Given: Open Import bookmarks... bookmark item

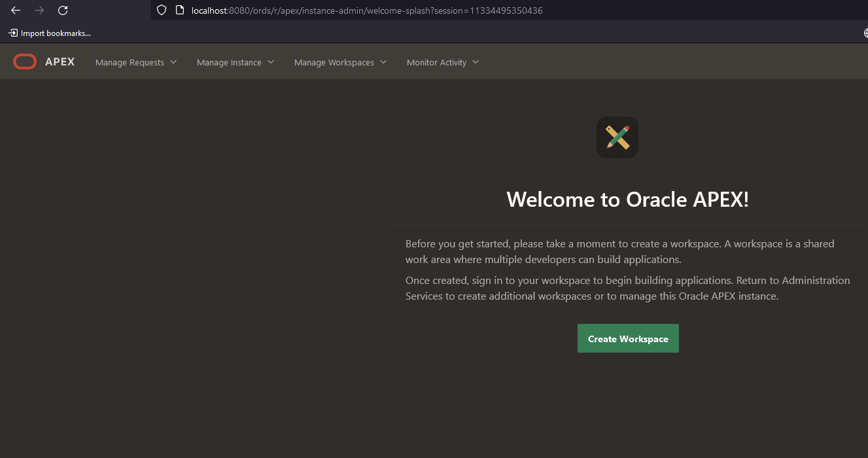Looking at the screenshot, I should click(50, 33).
